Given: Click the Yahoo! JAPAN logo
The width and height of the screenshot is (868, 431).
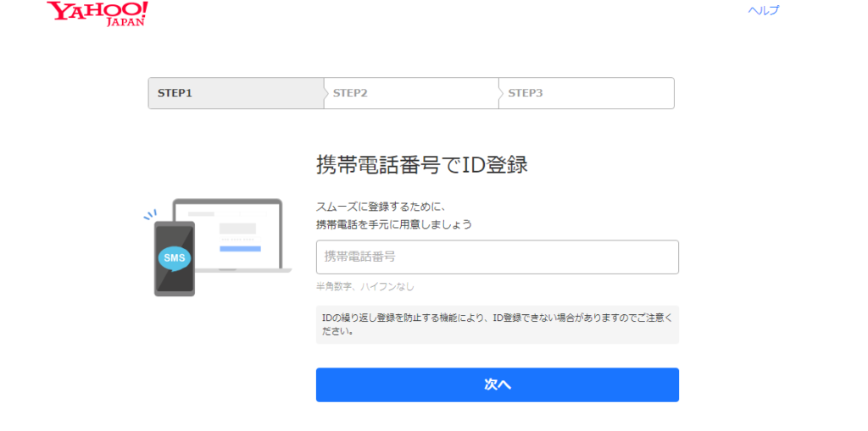Looking at the screenshot, I should pyautogui.click(x=97, y=14).
